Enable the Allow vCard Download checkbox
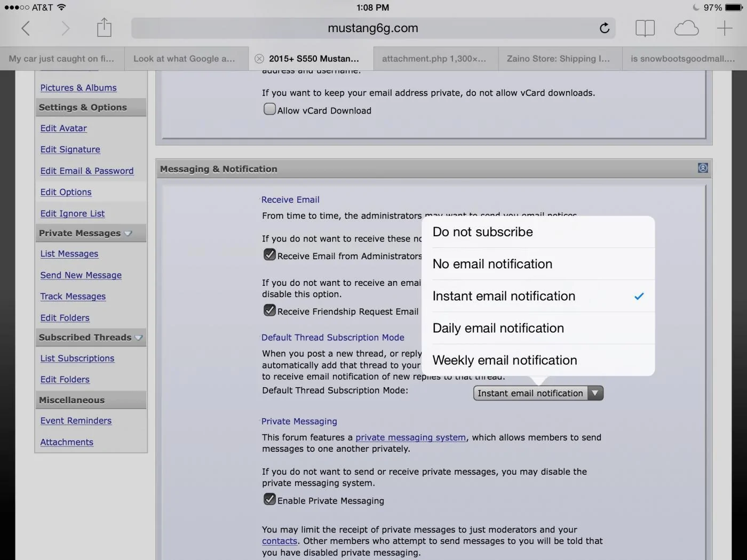Viewport: 747px width, 560px height. pos(270,109)
